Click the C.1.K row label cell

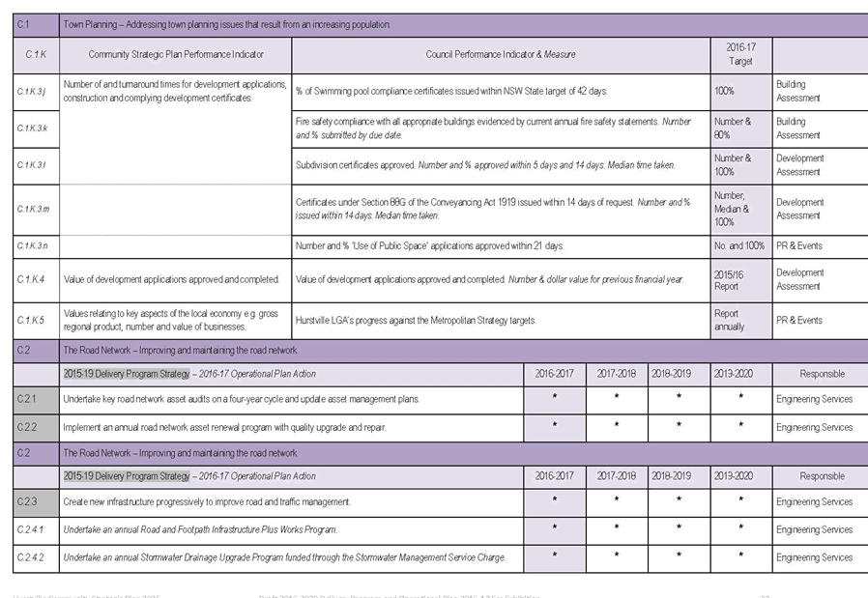tap(37, 55)
